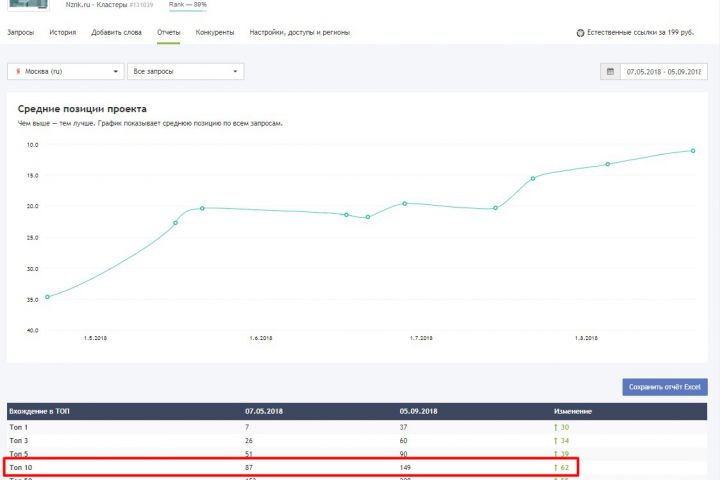Switch to the История tab
Image resolution: width=720 pixels, height=480 pixels.
(x=62, y=33)
